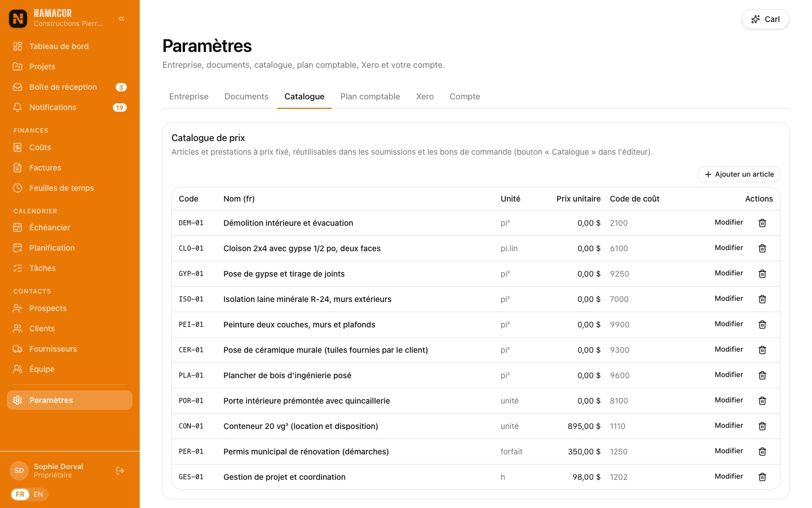Go to Projets in the sidebar
This screenshot has width=812, height=508.
(x=69, y=67)
